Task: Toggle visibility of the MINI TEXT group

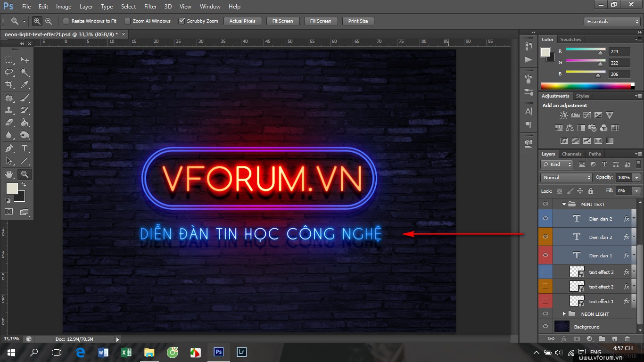Action: 545,204
